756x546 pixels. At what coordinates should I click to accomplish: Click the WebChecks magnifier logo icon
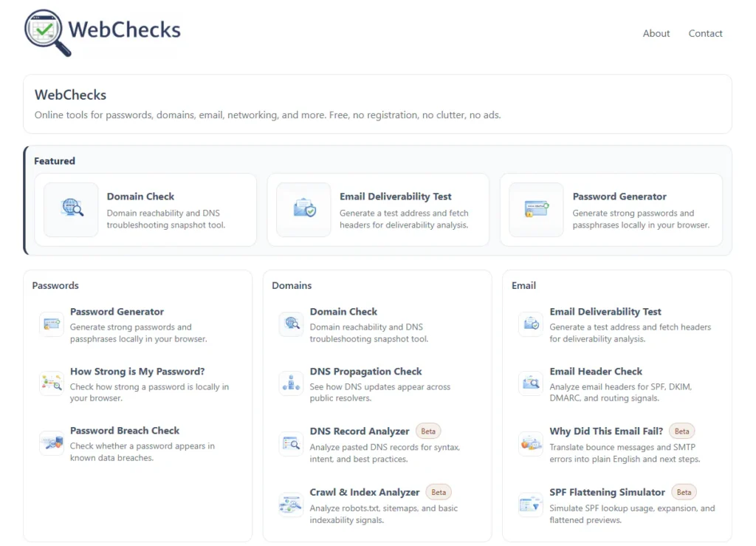click(47, 32)
